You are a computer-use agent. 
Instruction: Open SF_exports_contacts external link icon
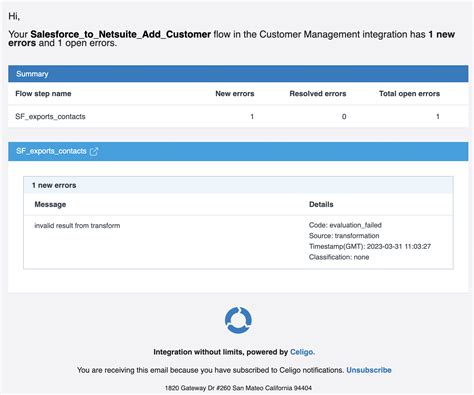click(94, 151)
